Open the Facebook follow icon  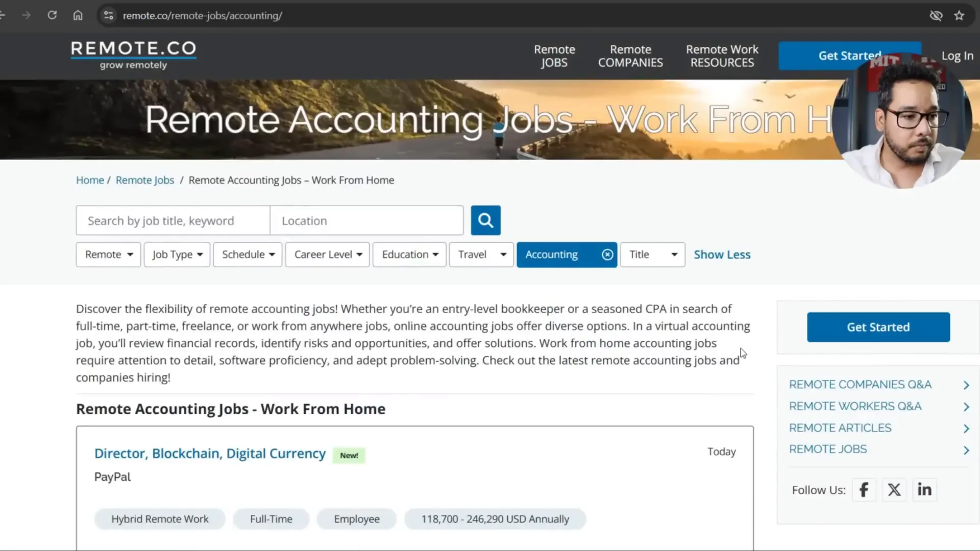[864, 490]
